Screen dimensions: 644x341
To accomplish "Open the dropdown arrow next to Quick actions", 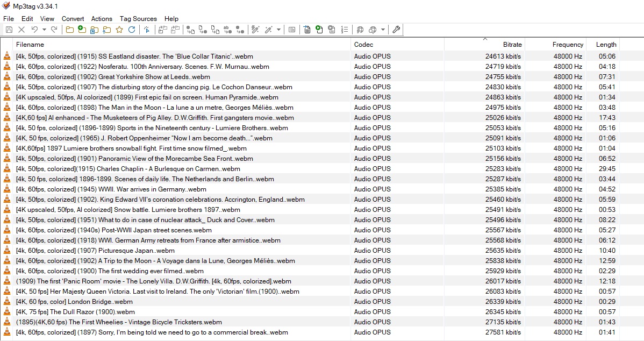I will coord(278,30).
